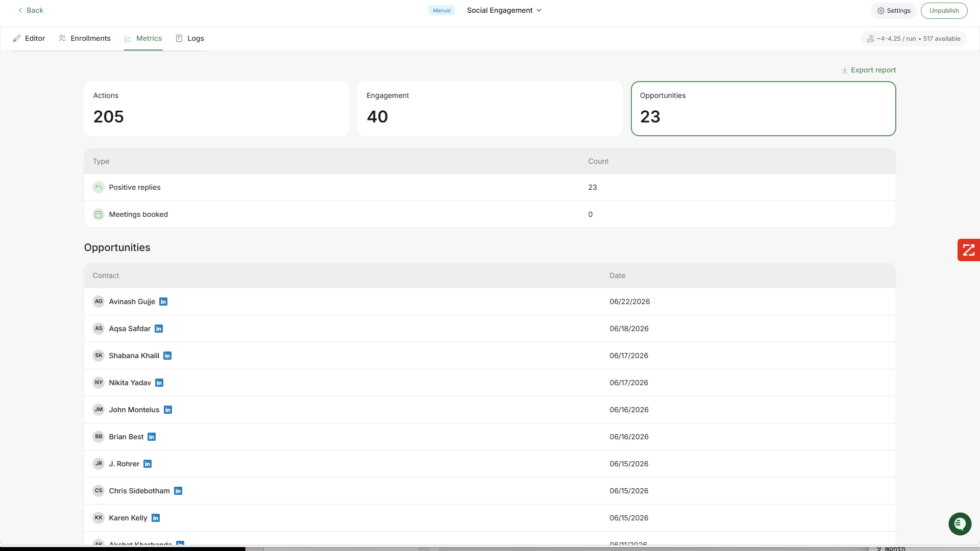Open contact J. Rohrer
Viewport: 980px width, 551px height.
(124, 464)
